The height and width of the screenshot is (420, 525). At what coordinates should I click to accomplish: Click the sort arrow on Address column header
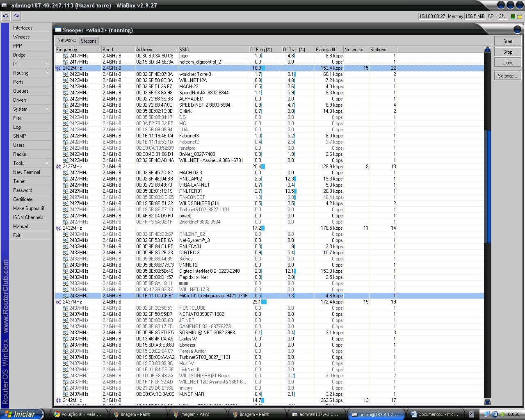pyautogui.click(x=175, y=50)
